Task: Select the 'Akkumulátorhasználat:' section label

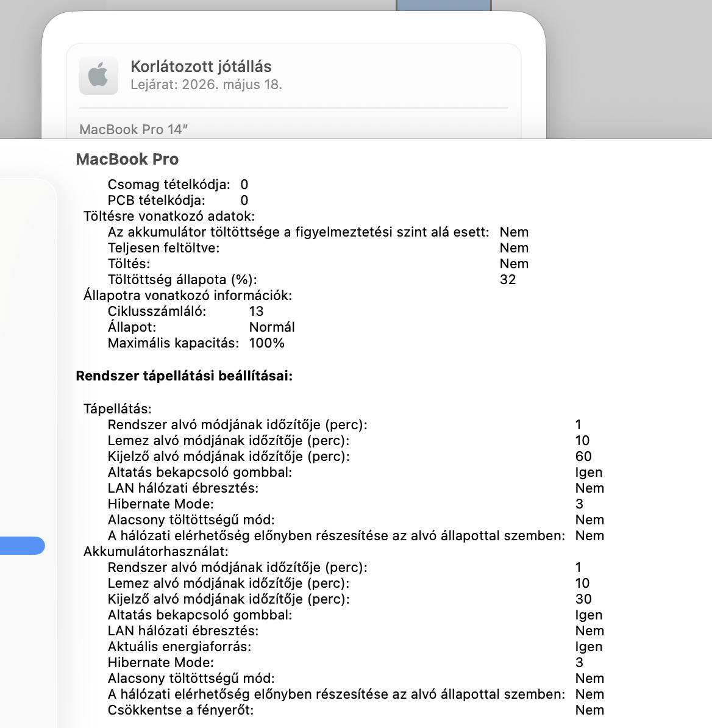Action: 156,551
